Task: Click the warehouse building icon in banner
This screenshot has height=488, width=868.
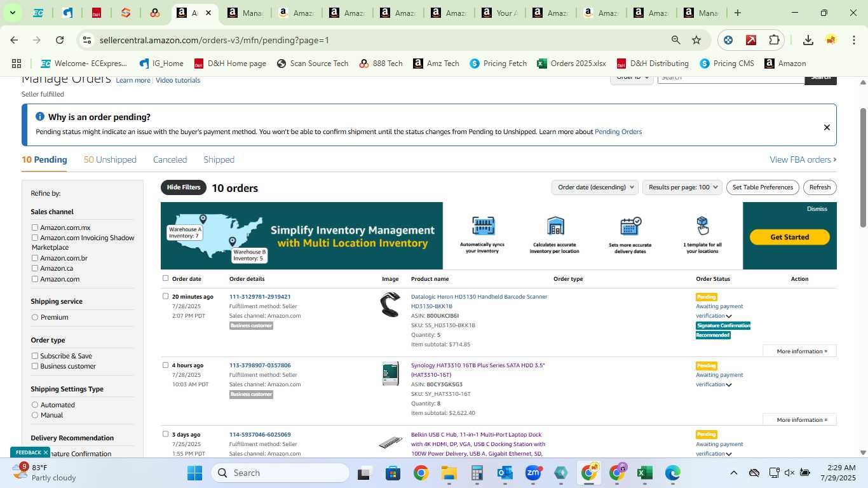Action: click(x=555, y=226)
